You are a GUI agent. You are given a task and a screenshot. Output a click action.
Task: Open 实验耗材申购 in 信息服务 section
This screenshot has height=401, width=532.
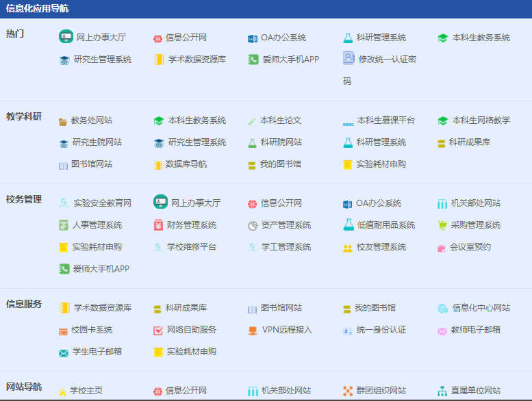point(191,352)
